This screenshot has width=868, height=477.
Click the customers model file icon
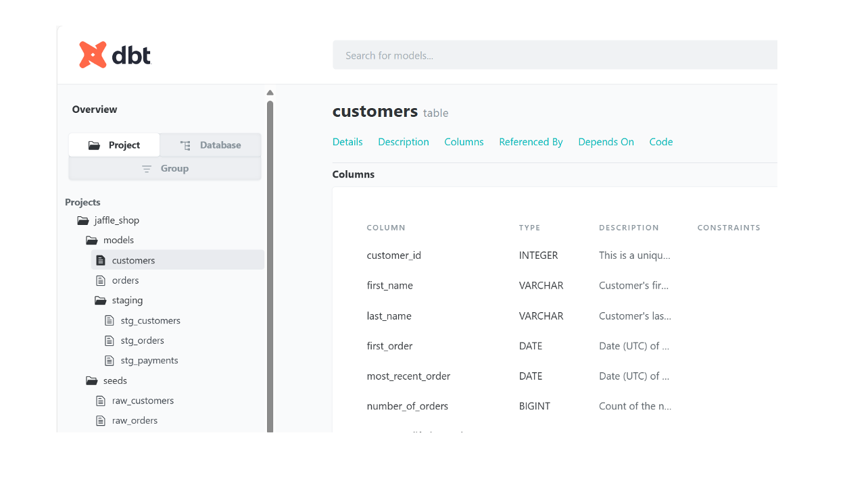point(101,260)
